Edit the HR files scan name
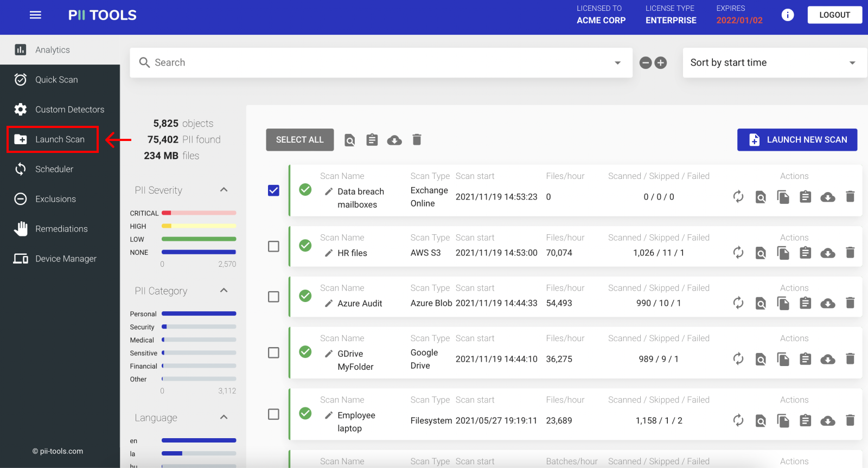868x468 pixels. pyautogui.click(x=329, y=253)
